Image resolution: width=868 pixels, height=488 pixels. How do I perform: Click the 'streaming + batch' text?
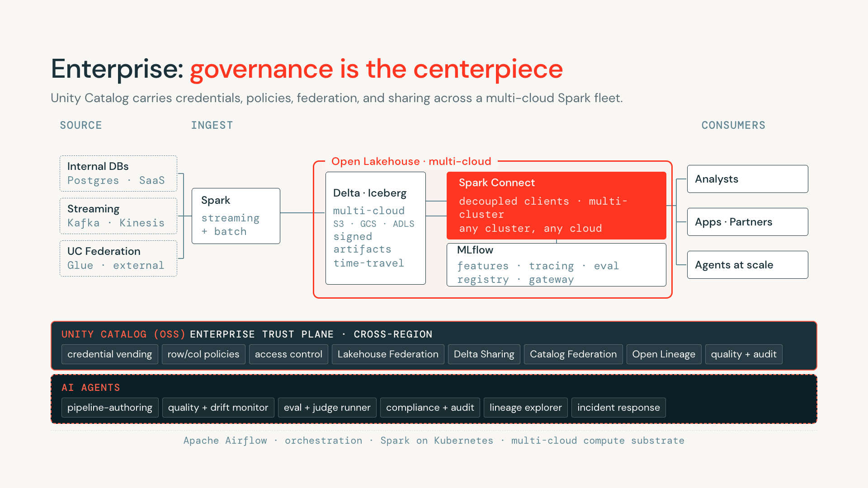point(231,225)
